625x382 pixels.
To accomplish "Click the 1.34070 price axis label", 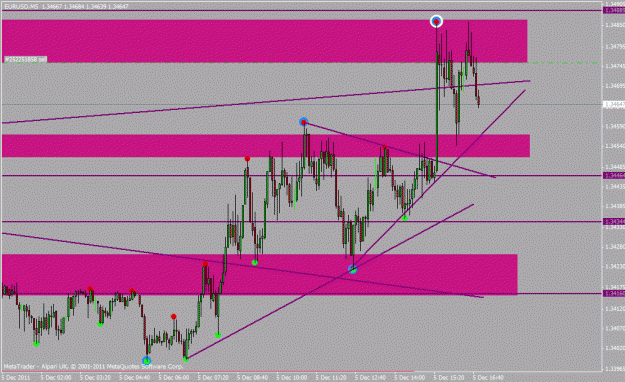I will coord(615,329).
